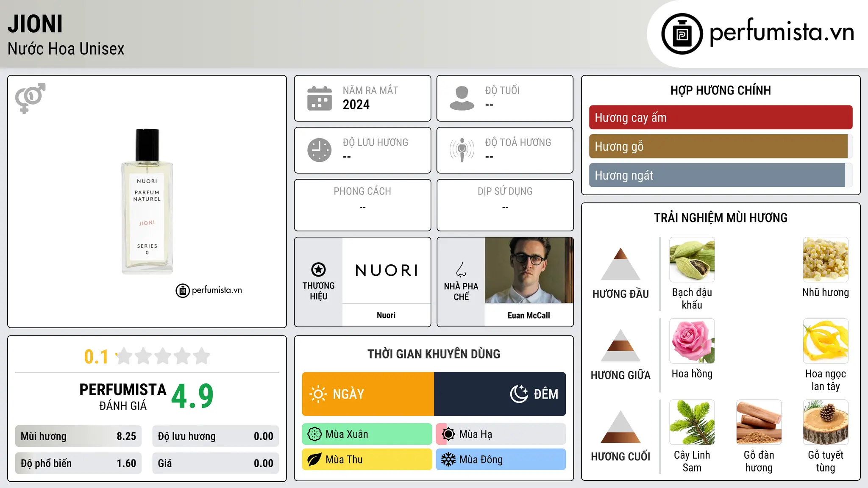
Task: Open the Gỗ đàn hương note image
Action: tap(759, 422)
